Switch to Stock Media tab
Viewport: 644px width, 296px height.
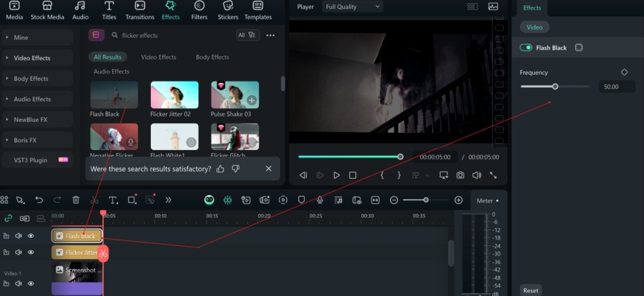coord(47,11)
